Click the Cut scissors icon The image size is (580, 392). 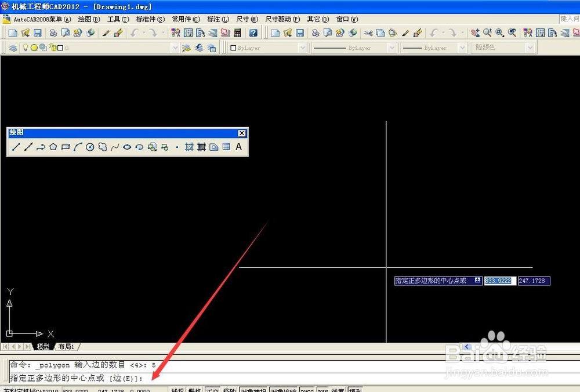pos(368,33)
